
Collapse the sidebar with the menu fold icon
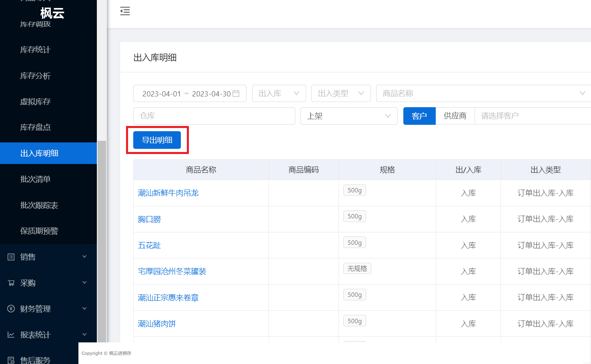pyautogui.click(x=125, y=11)
